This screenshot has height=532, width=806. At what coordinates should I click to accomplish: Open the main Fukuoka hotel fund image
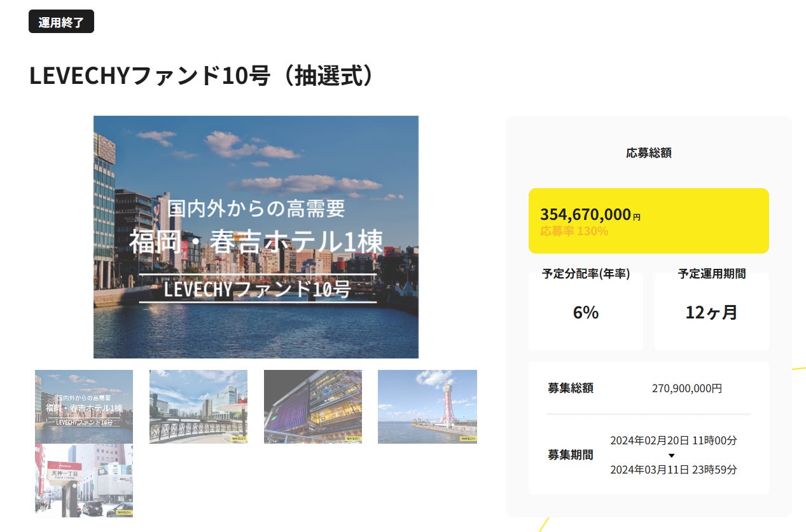tap(256, 237)
